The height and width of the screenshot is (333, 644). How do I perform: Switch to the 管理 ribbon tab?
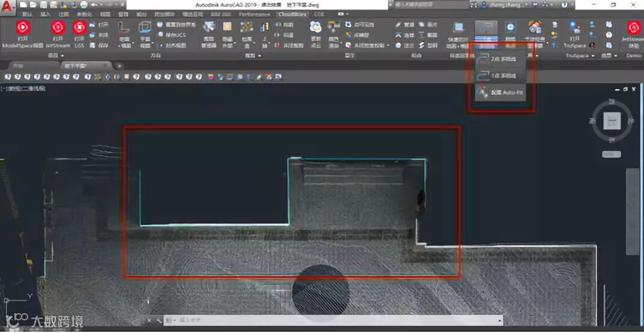tap(123, 14)
